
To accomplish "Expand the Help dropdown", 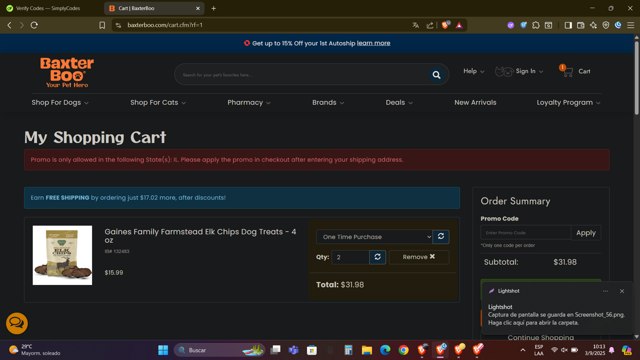I will [473, 71].
